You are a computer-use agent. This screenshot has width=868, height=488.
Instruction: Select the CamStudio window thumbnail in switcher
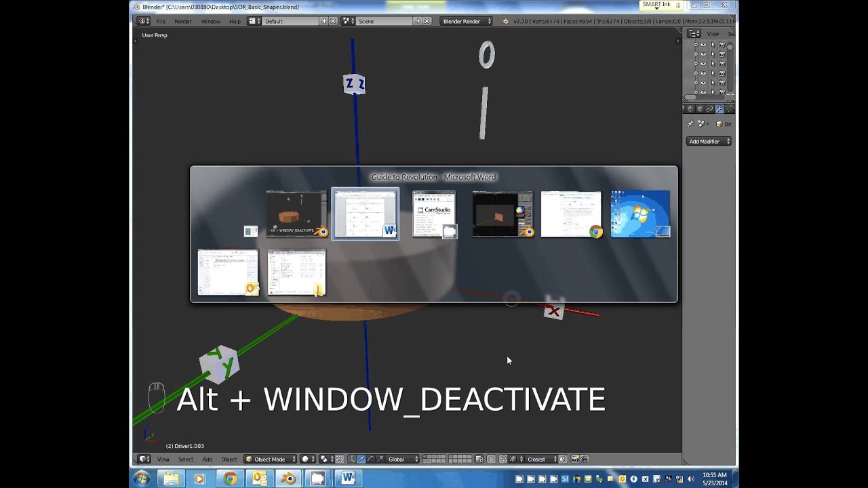point(434,213)
